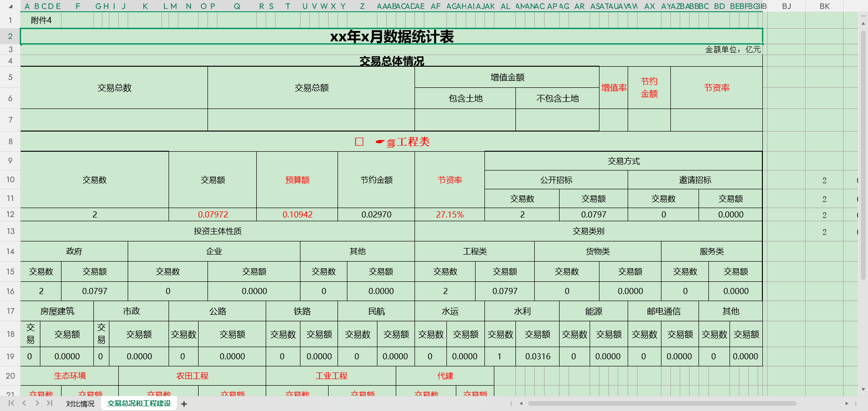This screenshot has height=411, width=868.
Task: Click the red 增值率 cell
Action: (x=614, y=88)
